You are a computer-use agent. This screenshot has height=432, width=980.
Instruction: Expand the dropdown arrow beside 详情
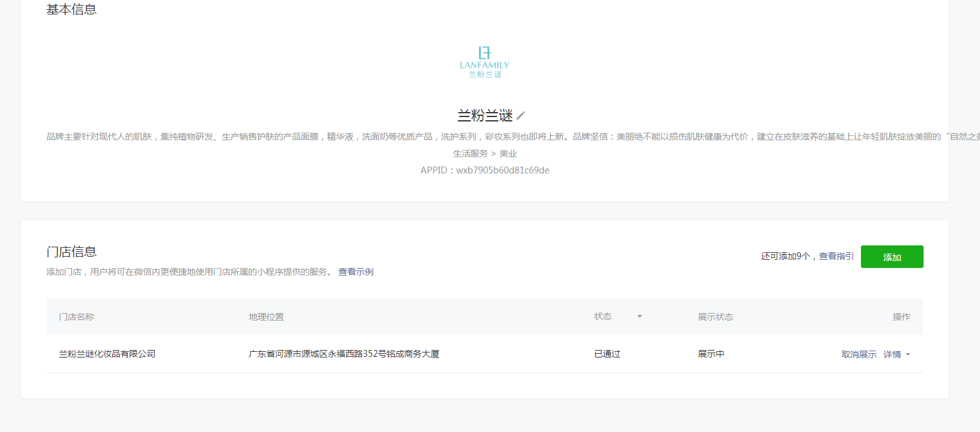click(x=908, y=355)
